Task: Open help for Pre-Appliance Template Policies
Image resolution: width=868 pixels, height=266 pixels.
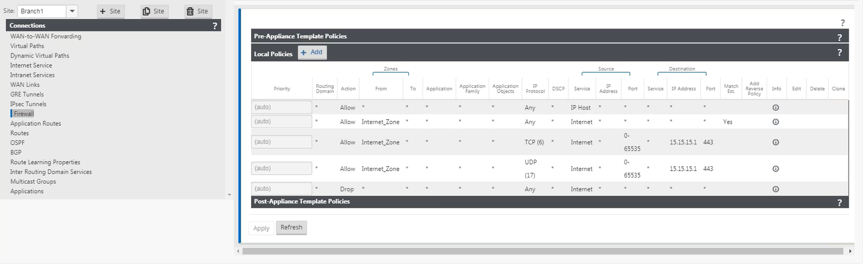Action: click(x=839, y=37)
